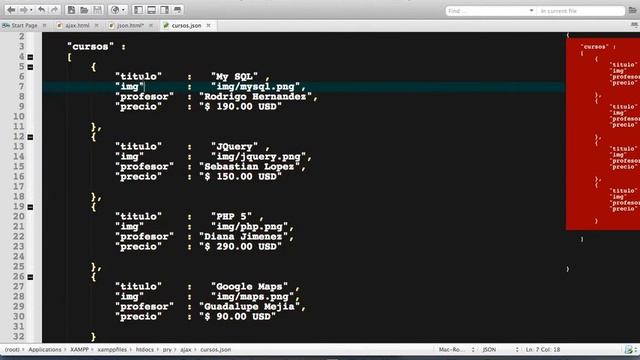Click the "Guadalupe Mejia" string
Viewport: 640px width, 360px height.
click(x=250, y=307)
